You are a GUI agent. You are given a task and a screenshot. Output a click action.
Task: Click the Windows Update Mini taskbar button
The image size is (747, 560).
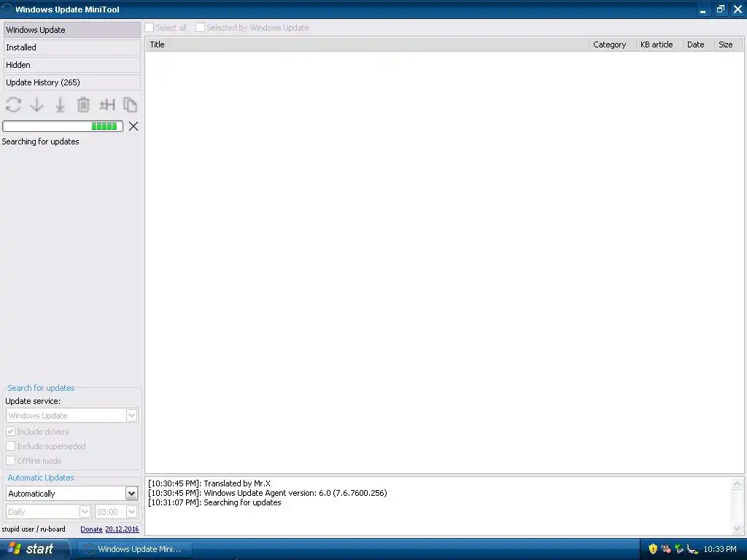click(134, 549)
